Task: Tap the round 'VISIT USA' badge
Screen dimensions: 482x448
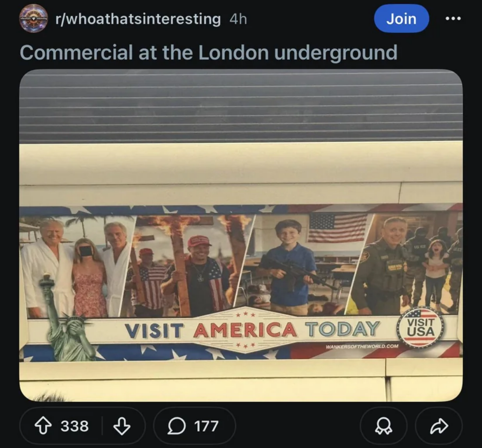Action: (421, 327)
